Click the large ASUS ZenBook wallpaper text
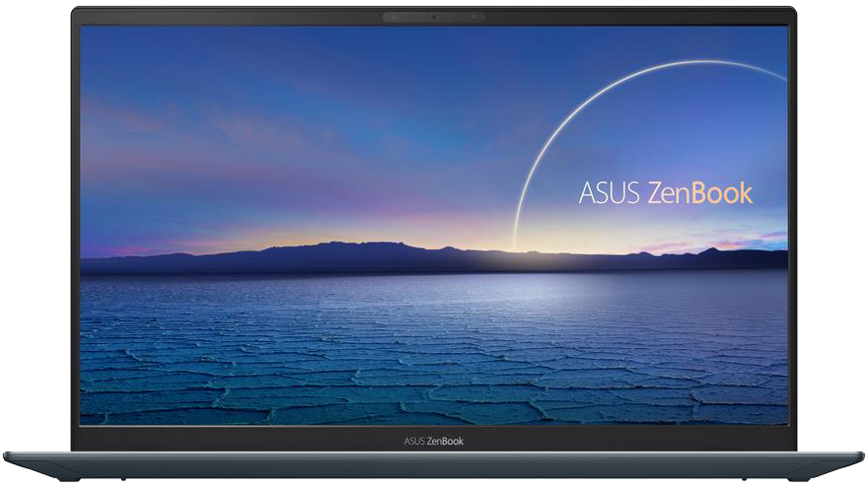Viewport: 868px width, 488px height. click(666, 192)
